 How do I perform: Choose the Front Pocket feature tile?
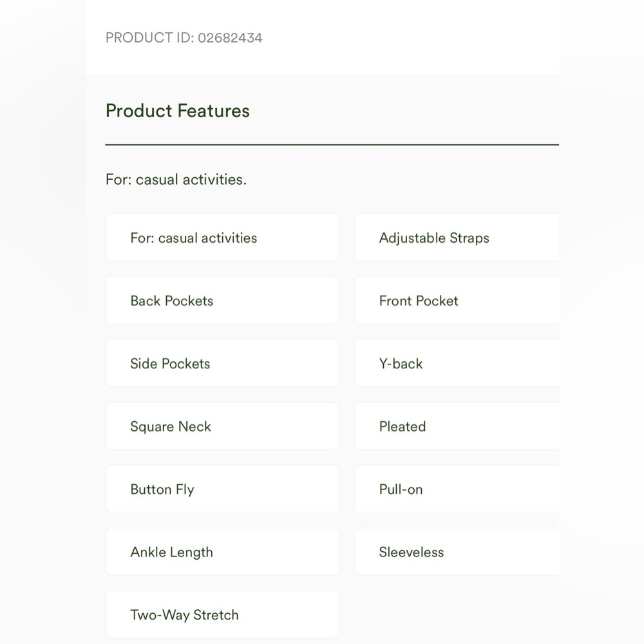(456, 301)
